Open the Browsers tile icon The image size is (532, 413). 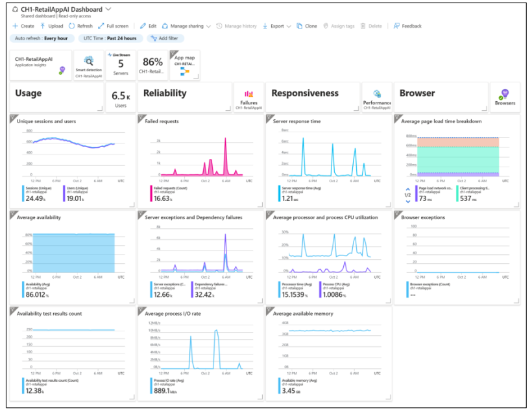[505, 94]
